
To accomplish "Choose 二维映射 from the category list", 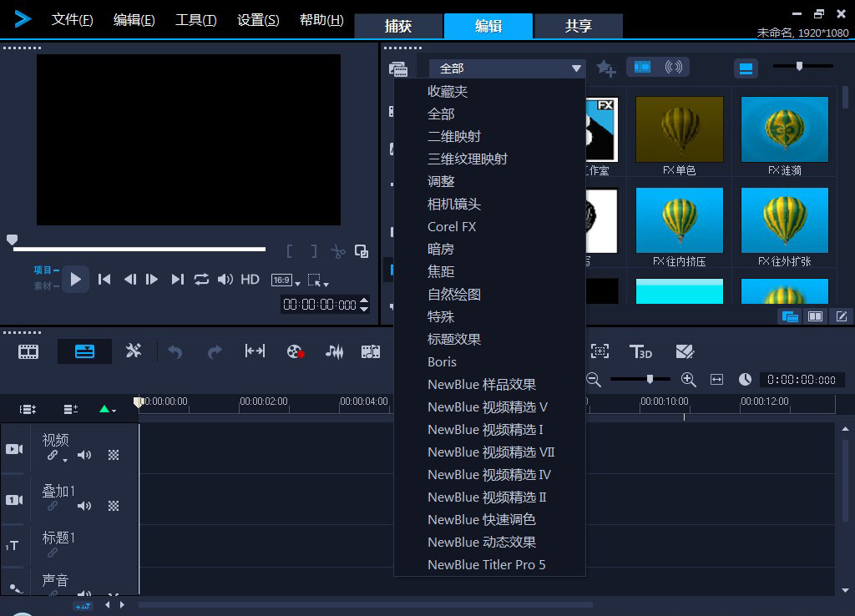I will 489,136.
